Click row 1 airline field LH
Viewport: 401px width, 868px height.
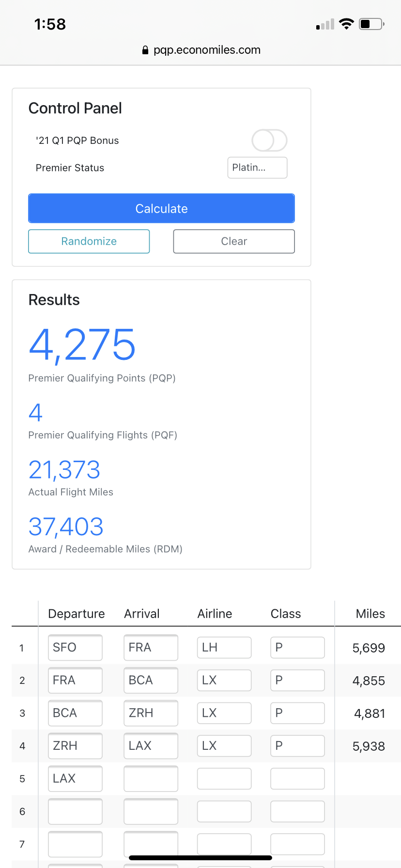coord(224,648)
